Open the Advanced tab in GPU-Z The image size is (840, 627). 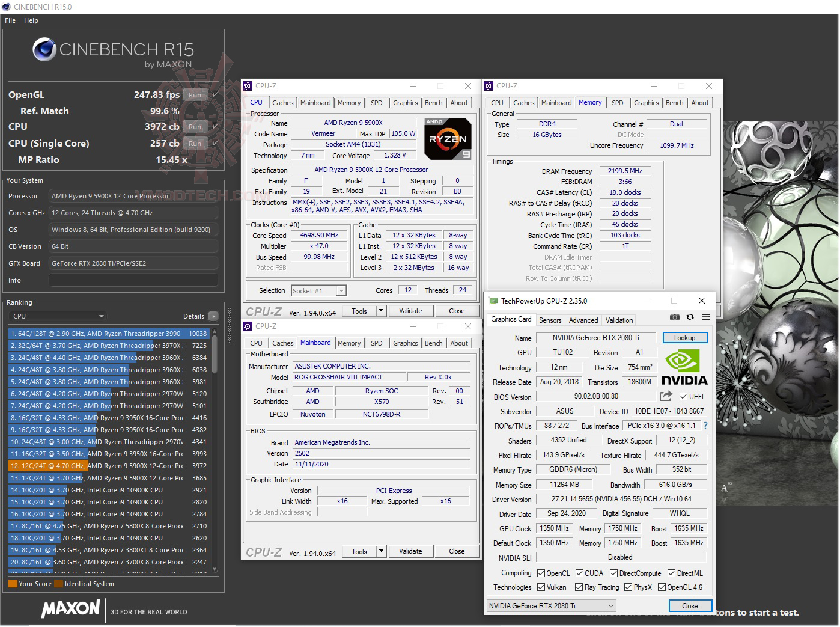583,320
